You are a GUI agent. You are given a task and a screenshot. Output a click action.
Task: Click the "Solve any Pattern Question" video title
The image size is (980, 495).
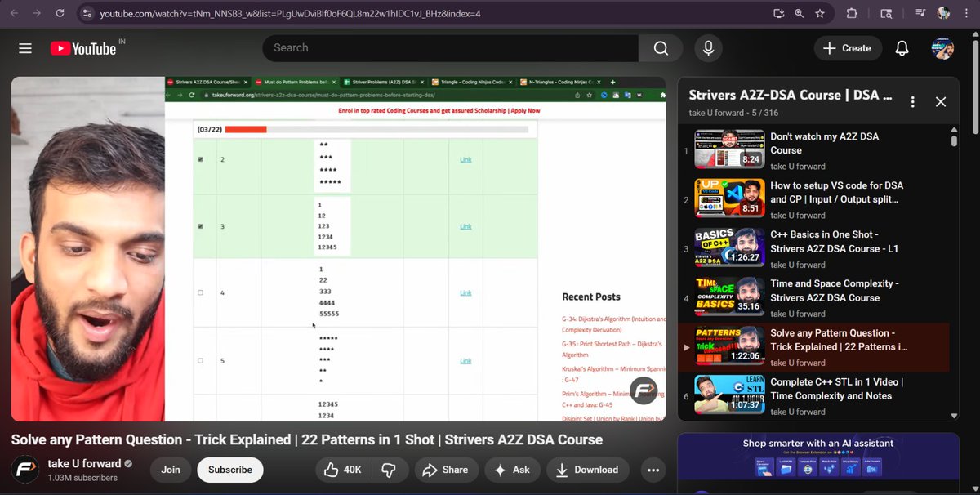[307, 439]
